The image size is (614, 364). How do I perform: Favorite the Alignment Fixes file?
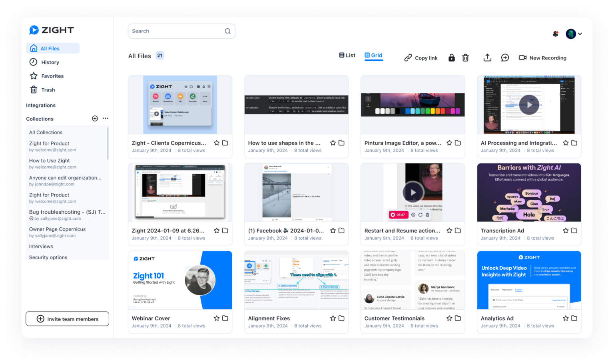pos(333,318)
